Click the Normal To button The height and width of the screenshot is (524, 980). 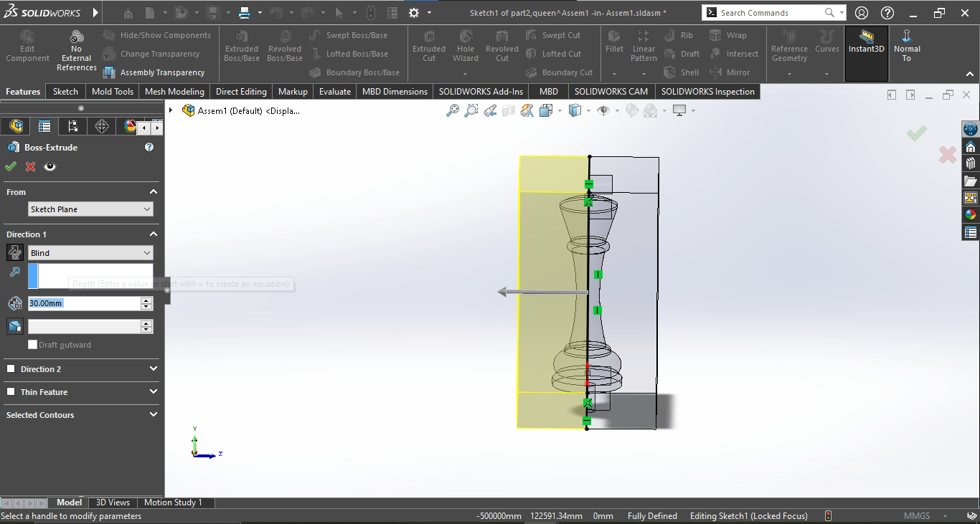907,47
